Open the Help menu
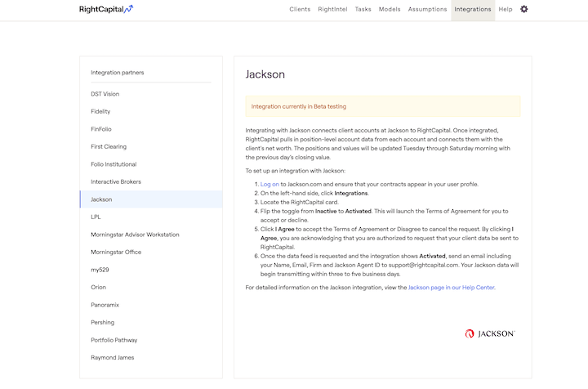The height and width of the screenshot is (389, 588). [x=506, y=9]
